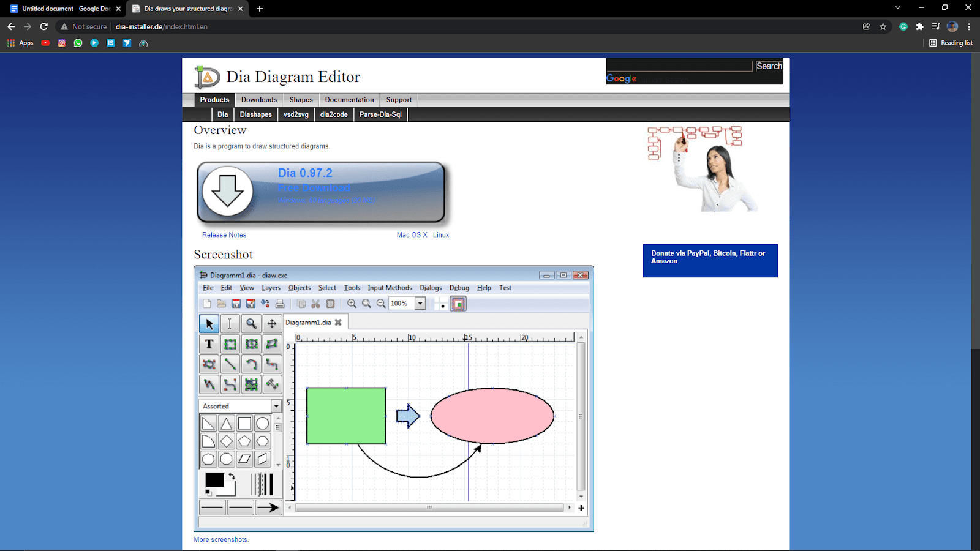Click the Paste clipboard icon
Image resolution: width=980 pixels, height=551 pixels.
point(330,304)
